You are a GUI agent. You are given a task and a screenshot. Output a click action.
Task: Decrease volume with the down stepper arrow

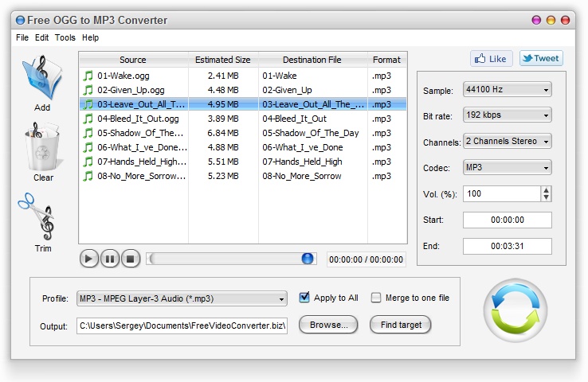[x=547, y=197]
